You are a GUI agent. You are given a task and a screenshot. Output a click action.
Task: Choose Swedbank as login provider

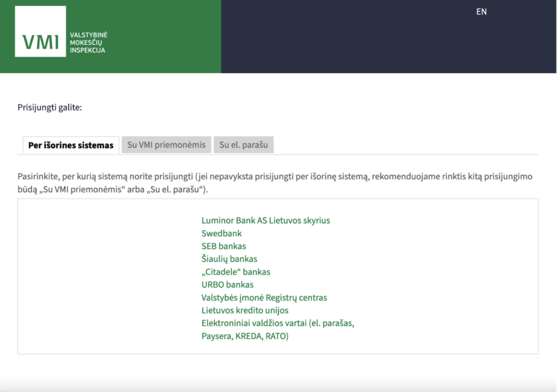click(x=221, y=233)
